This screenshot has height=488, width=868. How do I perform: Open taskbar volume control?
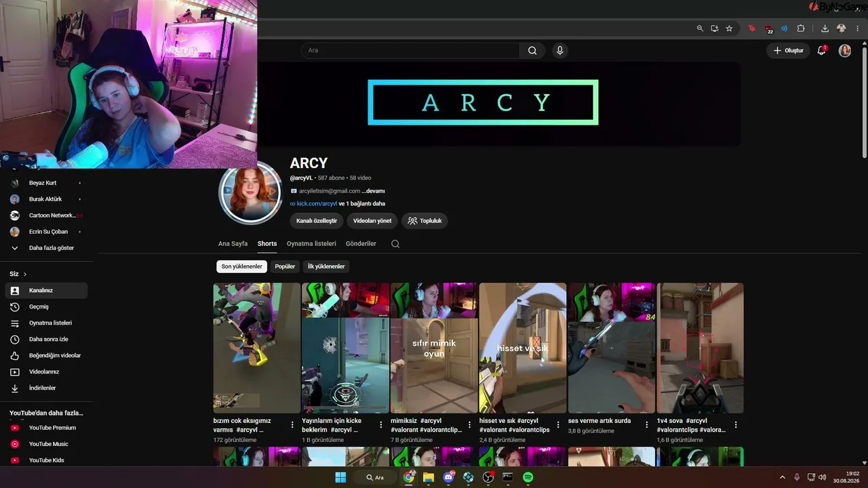[823, 477]
